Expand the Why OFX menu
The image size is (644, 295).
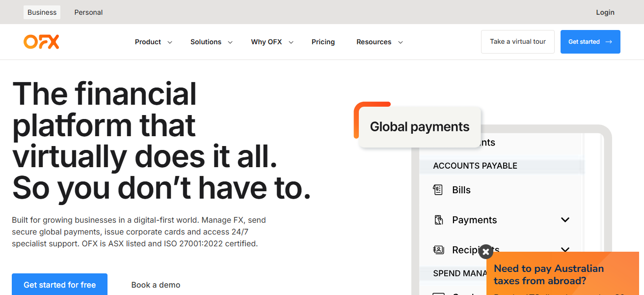pos(272,42)
